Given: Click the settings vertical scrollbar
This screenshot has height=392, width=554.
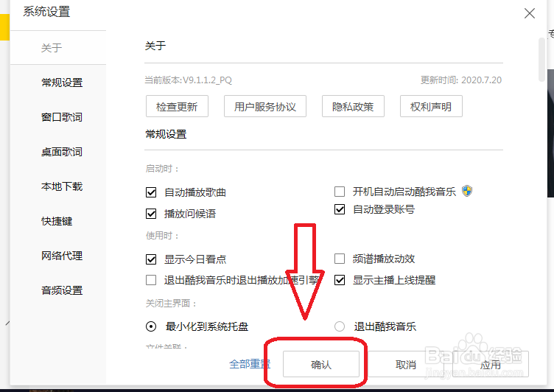Looking at the screenshot, I should pos(541,60).
